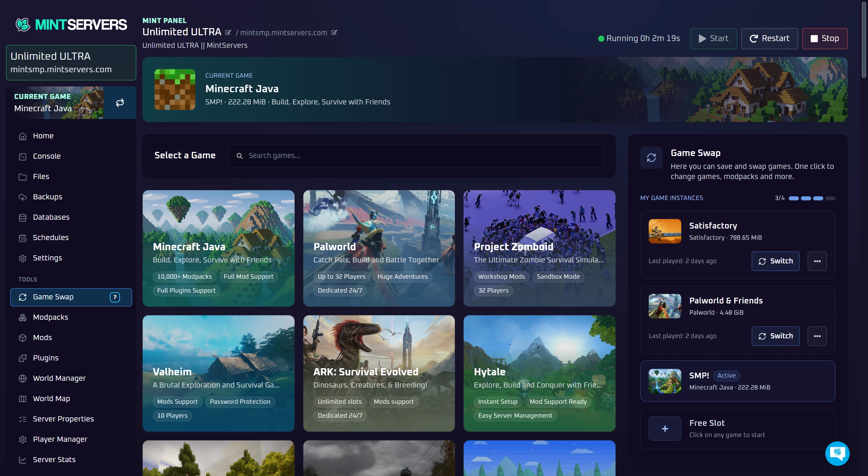The height and width of the screenshot is (476, 868).
Task: Click the search magnifier icon
Action: tap(240, 156)
